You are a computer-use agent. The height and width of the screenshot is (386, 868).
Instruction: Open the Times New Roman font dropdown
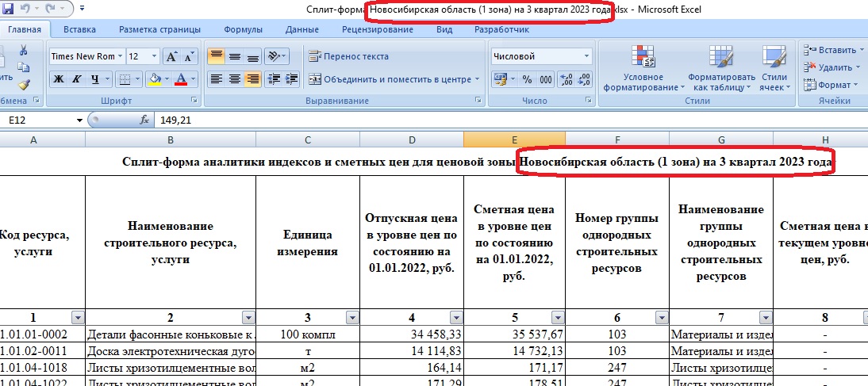coord(120,56)
